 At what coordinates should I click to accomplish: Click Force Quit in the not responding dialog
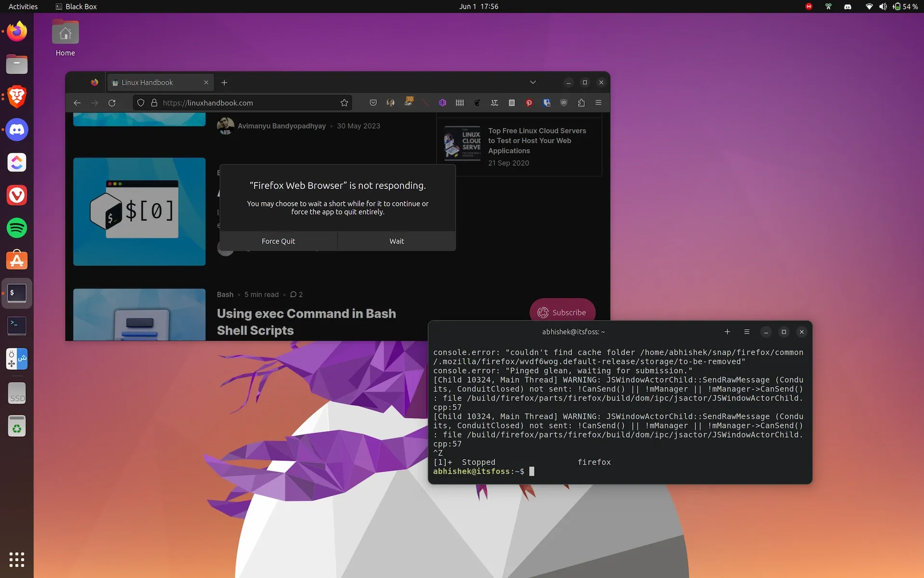tap(278, 241)
